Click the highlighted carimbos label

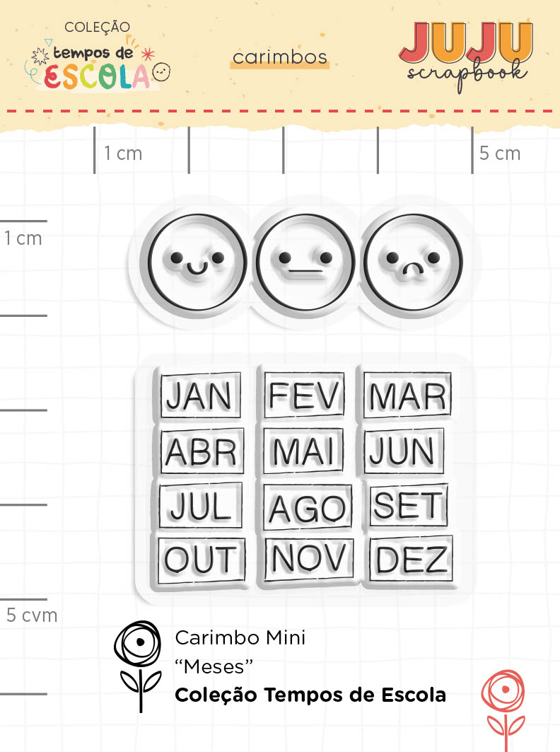point(279,58)
